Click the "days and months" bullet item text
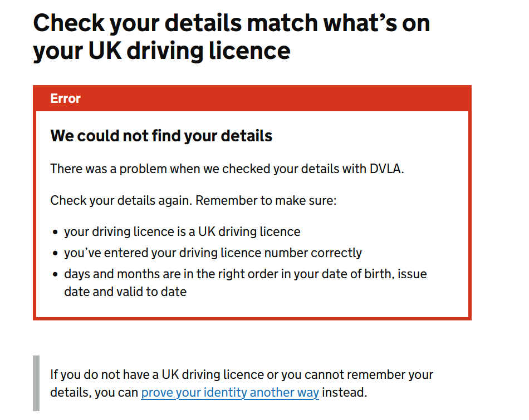Viewport: 529px width, 420px height. coord(245,274)
